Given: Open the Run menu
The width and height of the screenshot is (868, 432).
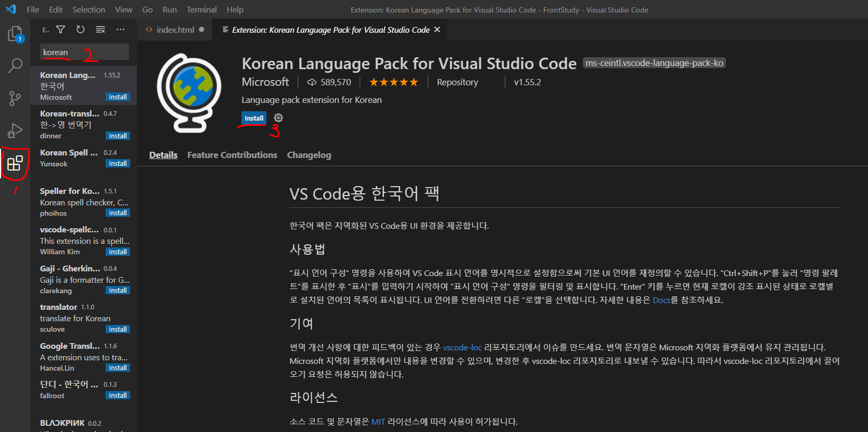Looking at the screenshot, I should tap(170, 9).
